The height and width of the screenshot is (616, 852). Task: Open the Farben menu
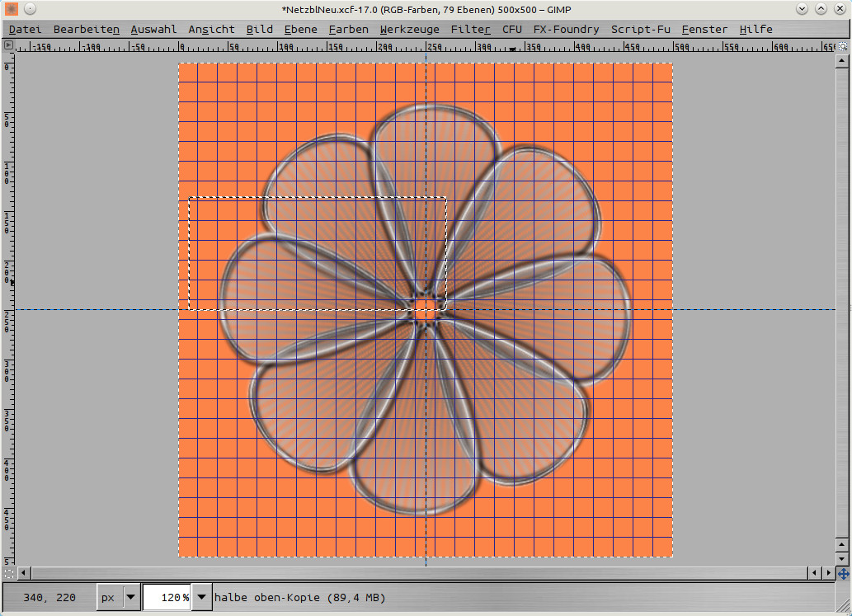pyautogui.click(x=348, y=29)
